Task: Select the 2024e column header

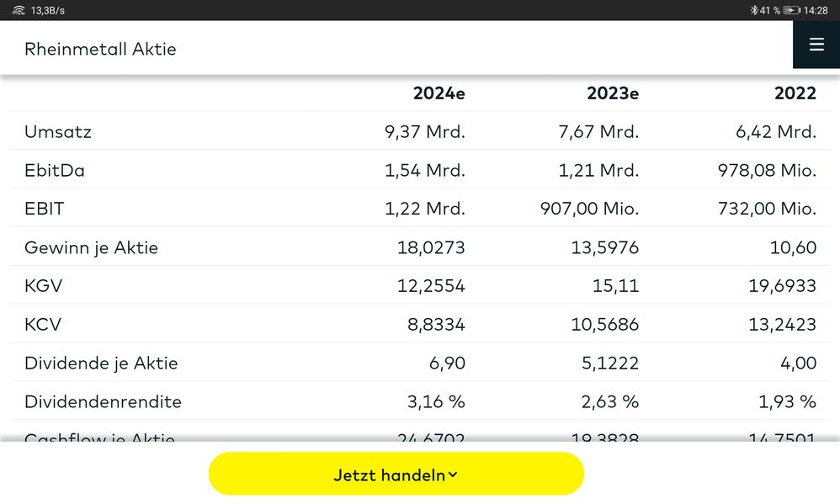Action: coord(439,93)
